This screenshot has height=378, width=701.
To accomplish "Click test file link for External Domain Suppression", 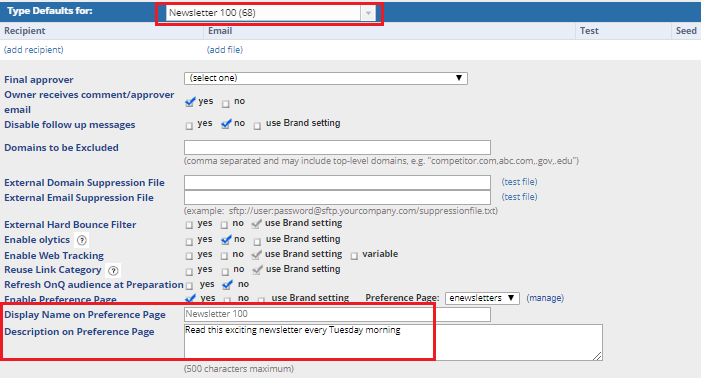I will 519,182.
